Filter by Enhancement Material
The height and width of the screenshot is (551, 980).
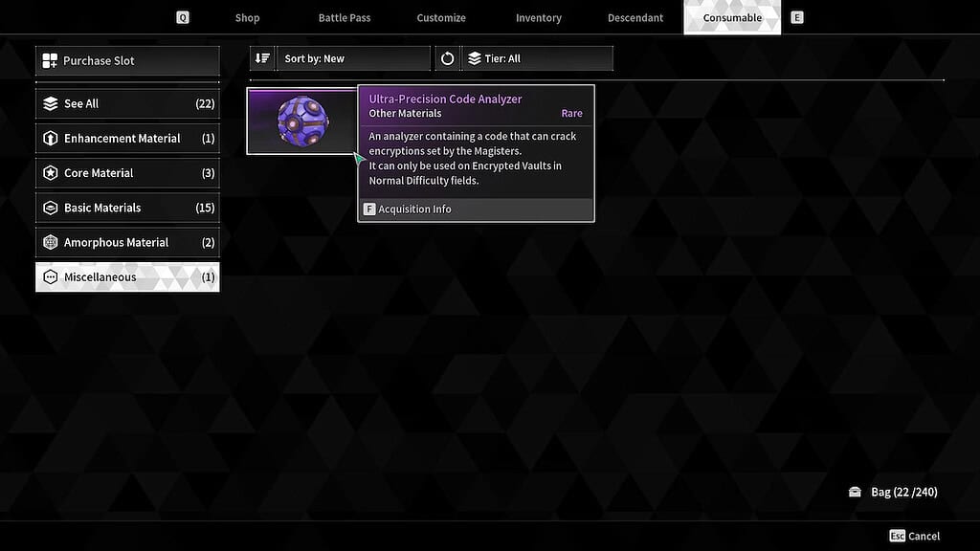[127, 138]
